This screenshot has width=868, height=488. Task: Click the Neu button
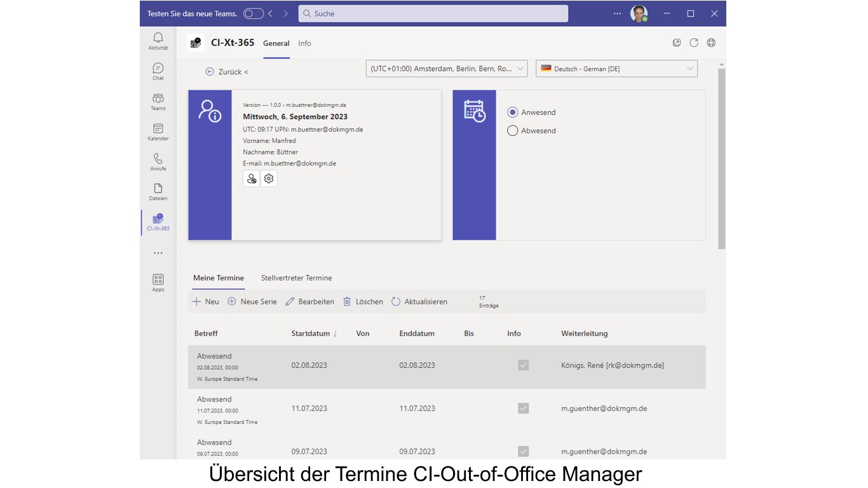206,302
